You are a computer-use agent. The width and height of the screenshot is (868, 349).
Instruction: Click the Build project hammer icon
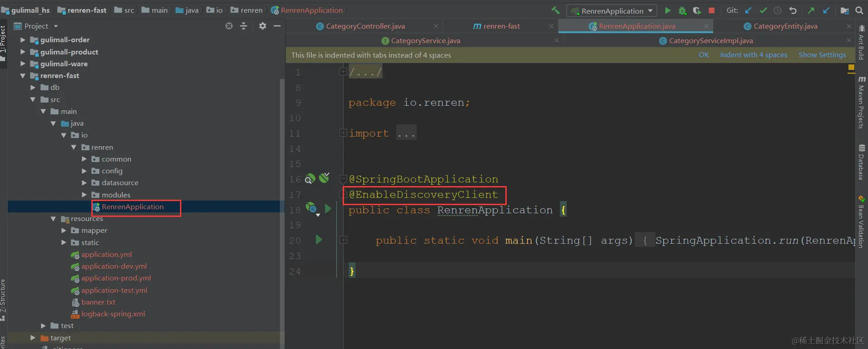[555, 10]
